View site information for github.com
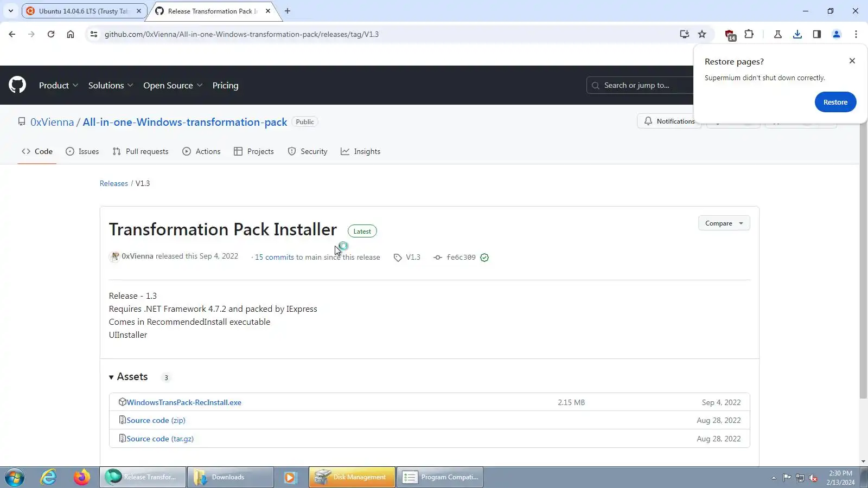Viewport: 868px width, 488px height. pos(94,34)
